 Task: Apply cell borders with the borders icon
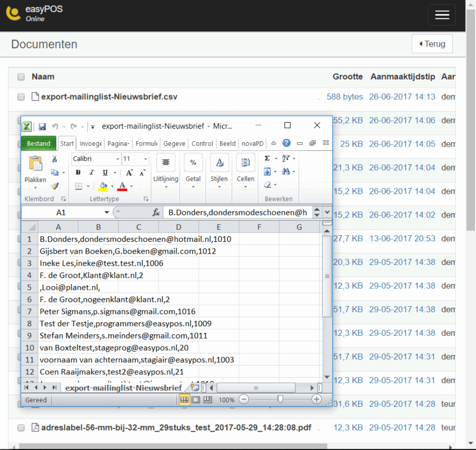[78, 186]
